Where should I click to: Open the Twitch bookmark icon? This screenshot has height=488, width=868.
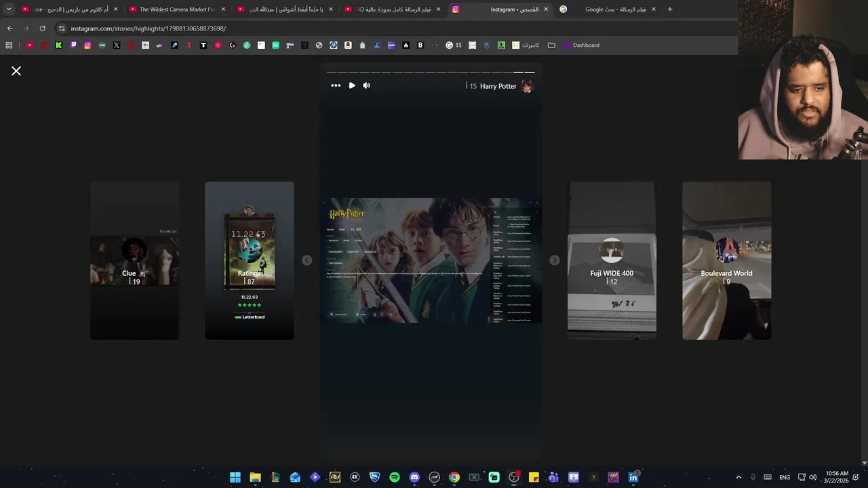73,45
